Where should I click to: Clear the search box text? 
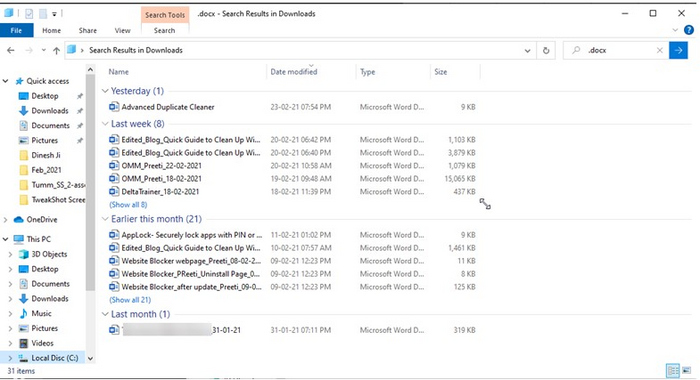pos(659,50)
